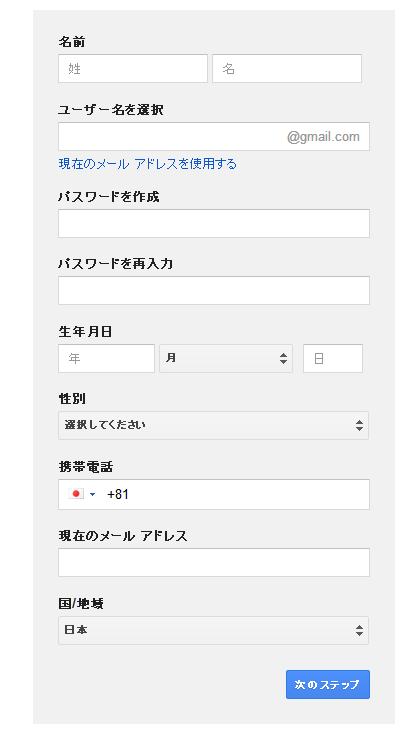
Task: Click the phone number field with +81
Action: (214, 494)
